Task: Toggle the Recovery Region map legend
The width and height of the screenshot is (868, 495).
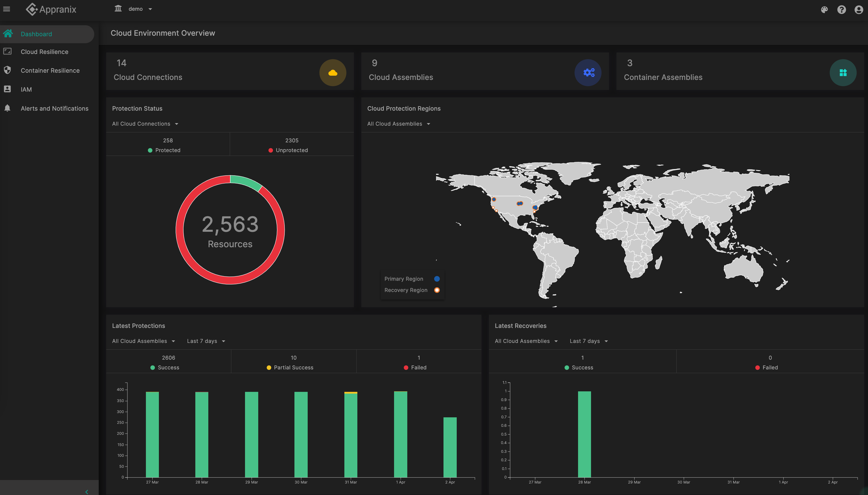Action: tap(437, 290)
